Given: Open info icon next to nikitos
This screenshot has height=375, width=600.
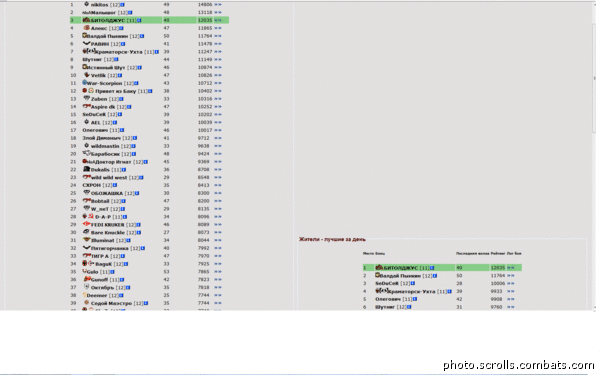Looking at the screenshot, I should pyautogui.click(x=122, y=5).
